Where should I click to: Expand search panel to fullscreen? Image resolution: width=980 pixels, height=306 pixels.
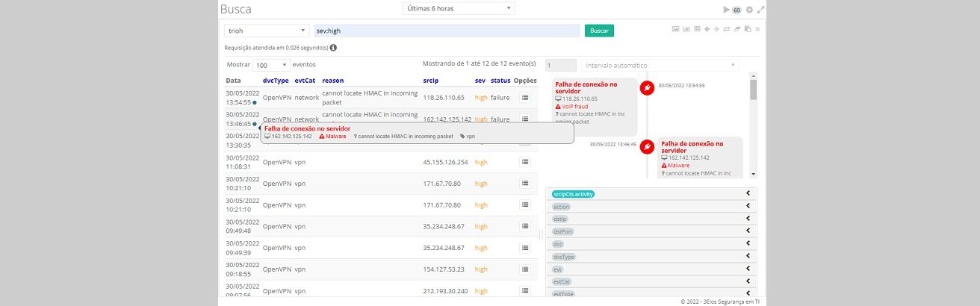760,10
